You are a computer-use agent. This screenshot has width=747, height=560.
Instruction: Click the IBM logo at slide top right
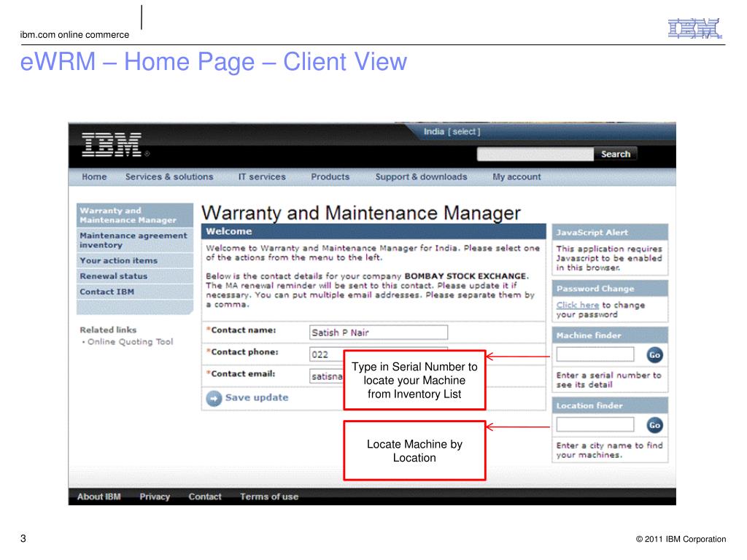click(694, 28)
